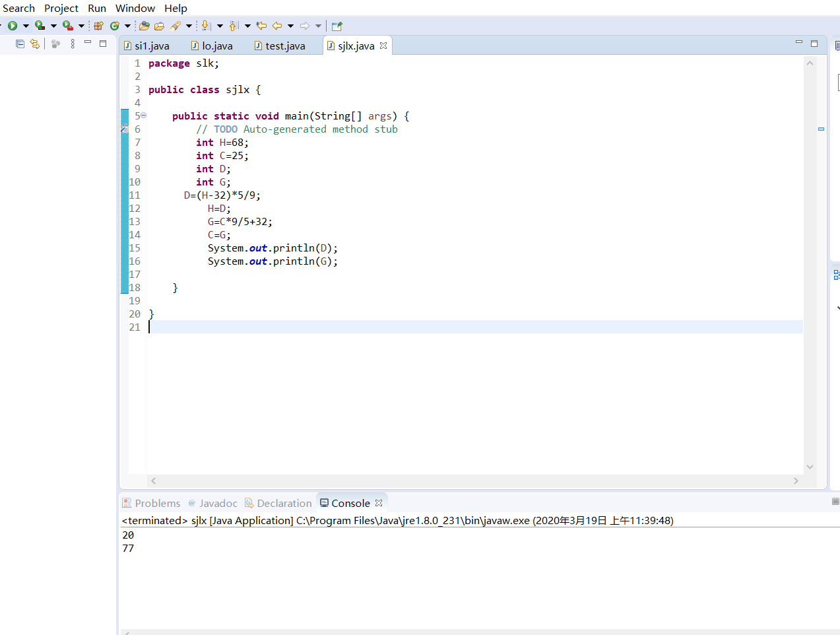Click console output value 77
Image resolution: width=840 pixels, height=635 pixels.
(128, 549)
